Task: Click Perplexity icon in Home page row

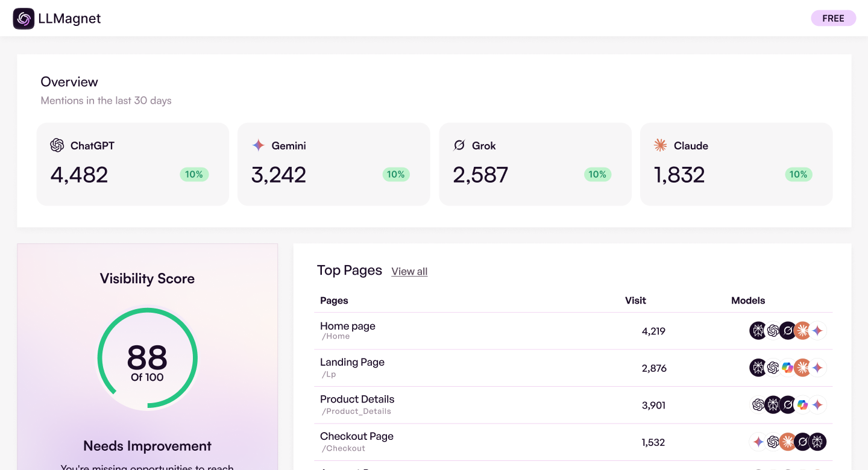Action: [758, 331]
